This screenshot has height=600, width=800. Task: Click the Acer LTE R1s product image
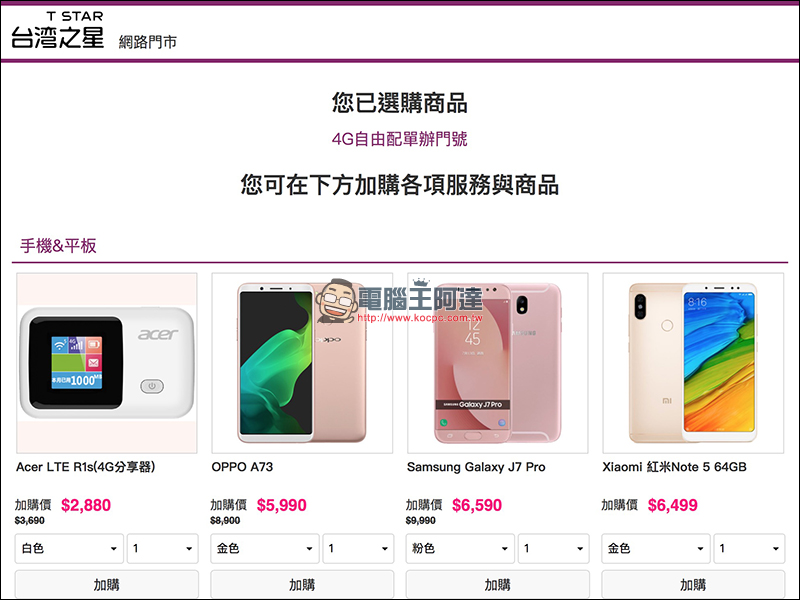coord(107,363)
